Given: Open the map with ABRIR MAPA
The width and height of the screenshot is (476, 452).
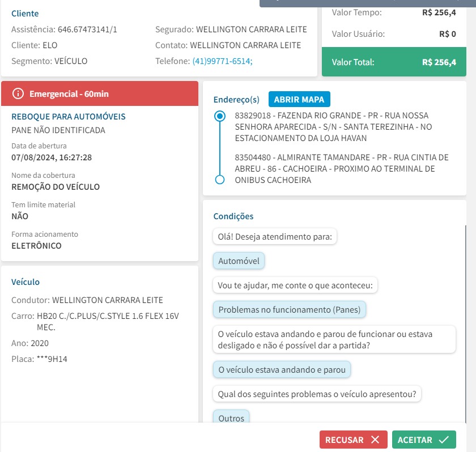Looking at the screenshot, I should coord(299,99).
